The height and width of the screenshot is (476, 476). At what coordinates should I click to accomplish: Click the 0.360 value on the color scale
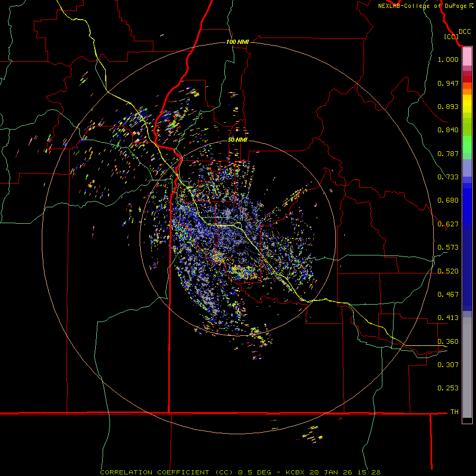[448, 342]
